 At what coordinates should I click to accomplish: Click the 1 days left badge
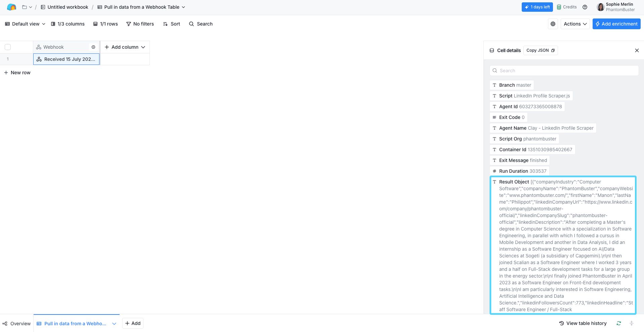[537, 7]
